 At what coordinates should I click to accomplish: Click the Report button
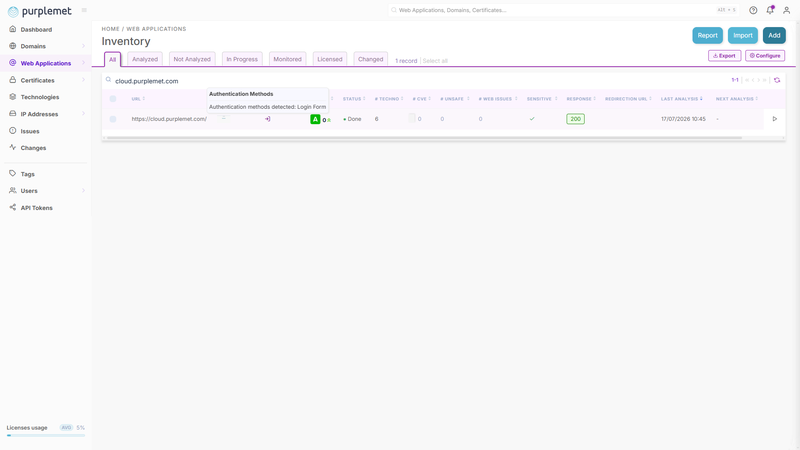click(x=707, y=35)
